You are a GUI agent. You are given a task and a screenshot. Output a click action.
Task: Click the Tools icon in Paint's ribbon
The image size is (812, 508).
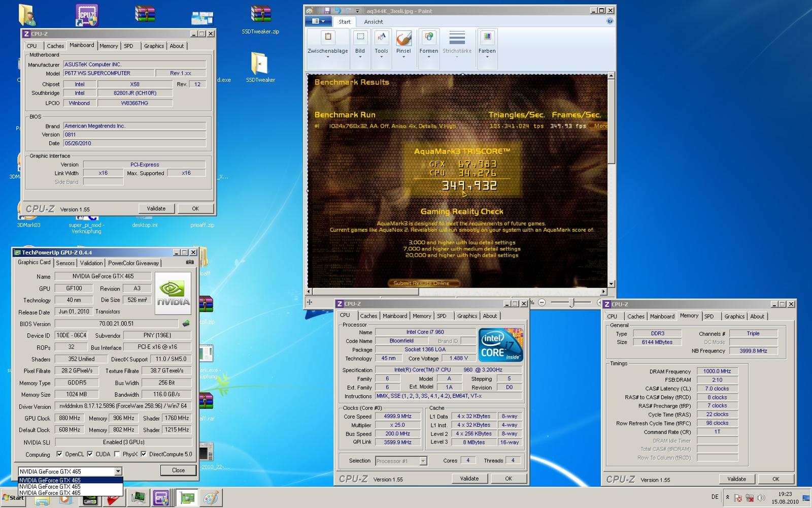point(381,37)
